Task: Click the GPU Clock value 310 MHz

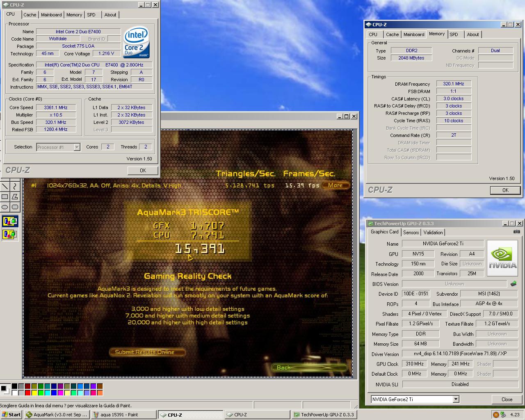Action: (x=415, y=364)
